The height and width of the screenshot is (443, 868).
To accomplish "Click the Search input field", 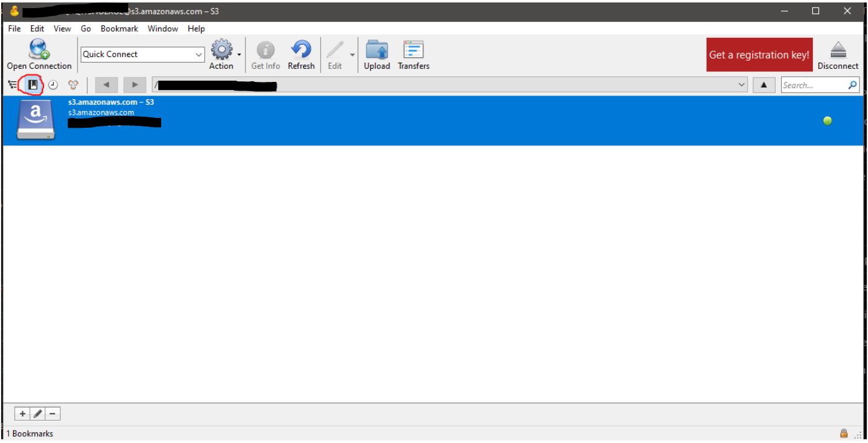I will tap(813, 84).
